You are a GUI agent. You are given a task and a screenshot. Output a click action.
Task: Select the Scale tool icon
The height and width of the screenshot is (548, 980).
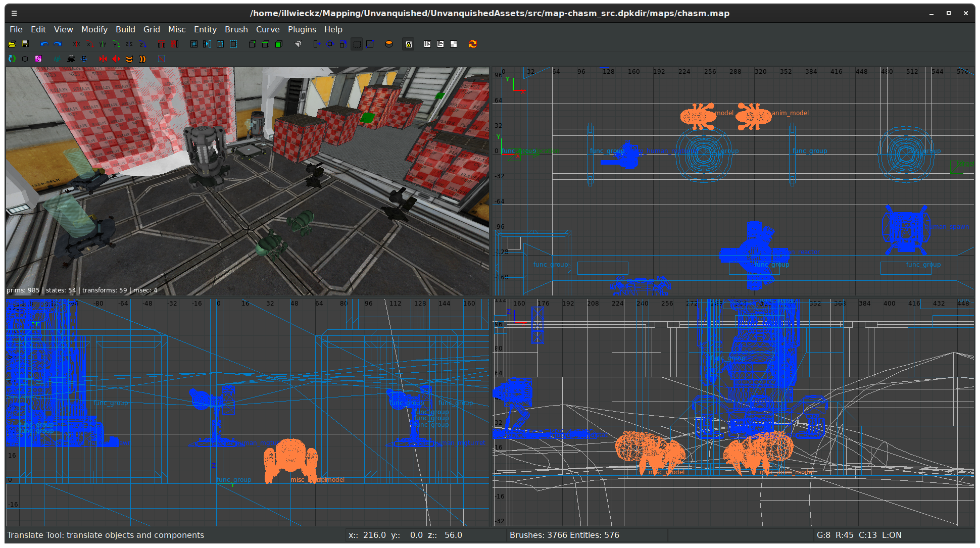(344, 44)
